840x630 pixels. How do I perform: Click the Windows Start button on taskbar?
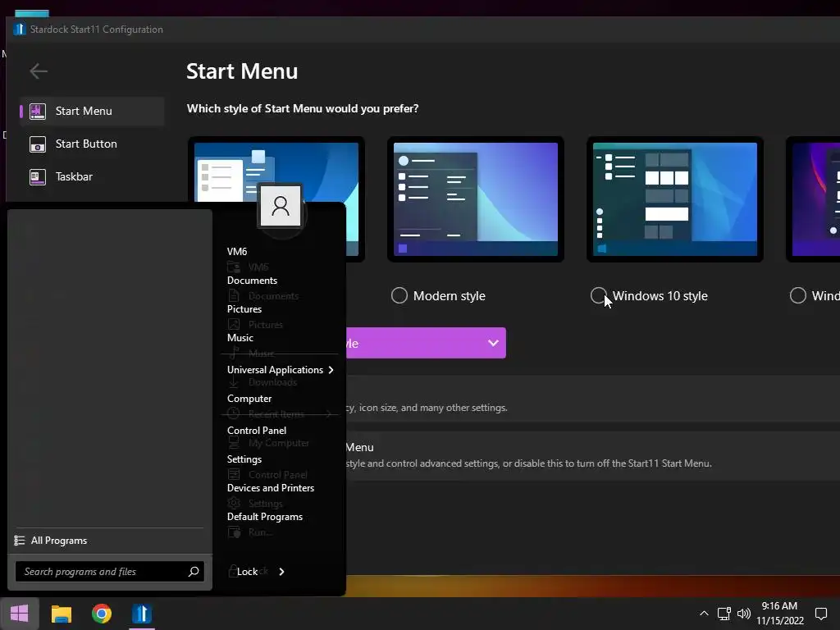tap(20, 614)
